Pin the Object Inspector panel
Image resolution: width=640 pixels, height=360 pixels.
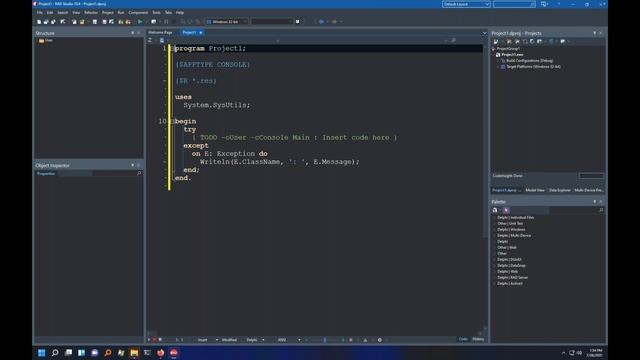[x=132, y=165]
